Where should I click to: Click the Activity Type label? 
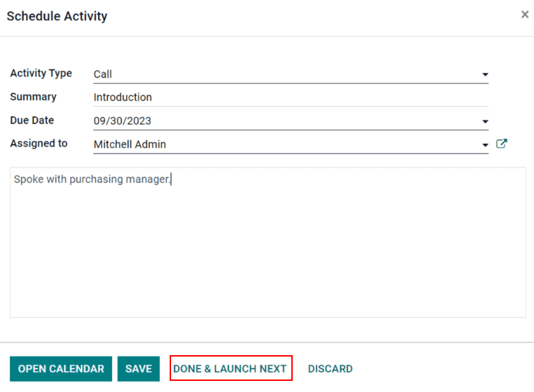click(x=41, y=74)
